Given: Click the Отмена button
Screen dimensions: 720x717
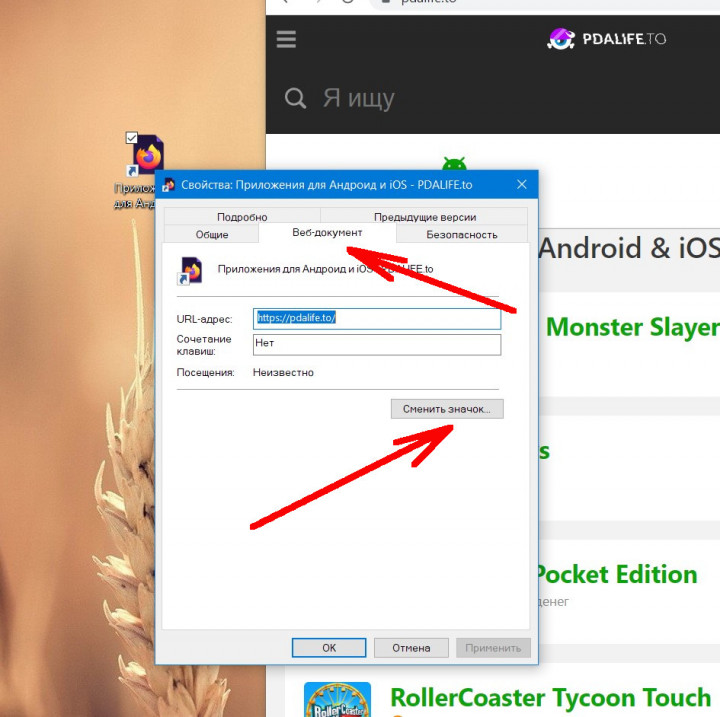Looking at the screenshot, I should coord(411,648).
